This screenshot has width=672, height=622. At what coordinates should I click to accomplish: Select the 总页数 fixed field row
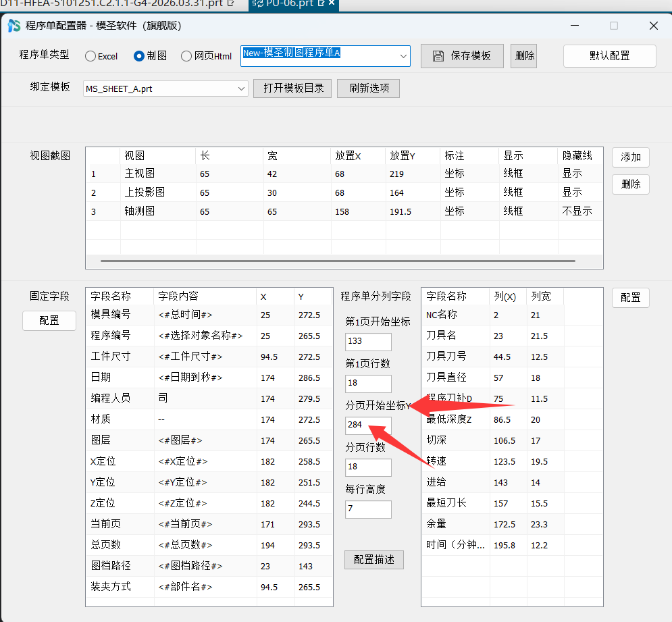[209, 545]
